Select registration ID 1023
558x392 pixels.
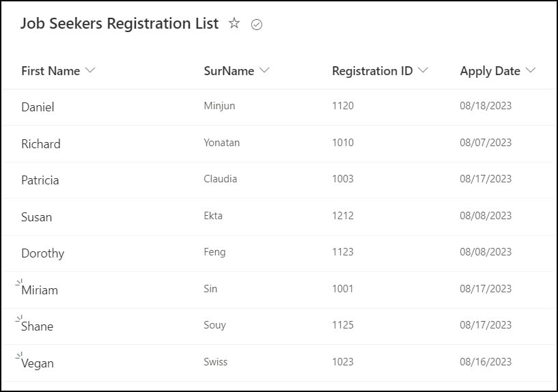(x=343, y=362)
